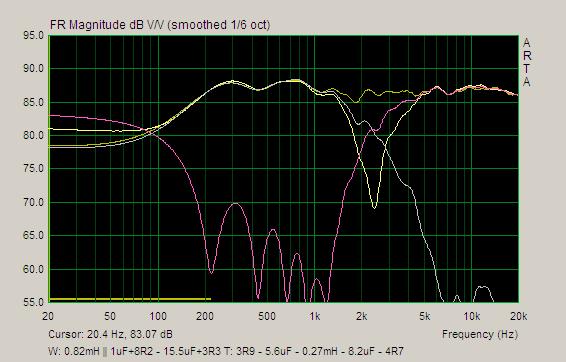
Task: Click the 5k frequency tick label
Action: 424,317
